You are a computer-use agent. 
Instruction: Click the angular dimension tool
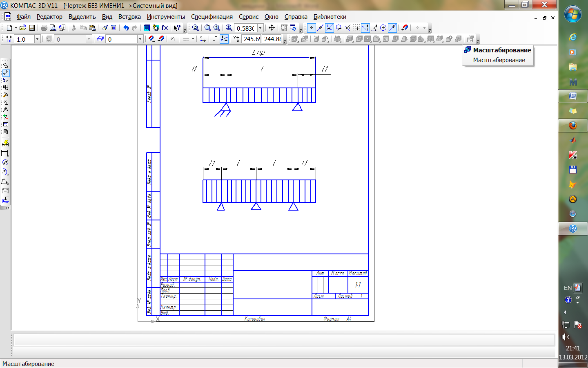tap(5, 181)
